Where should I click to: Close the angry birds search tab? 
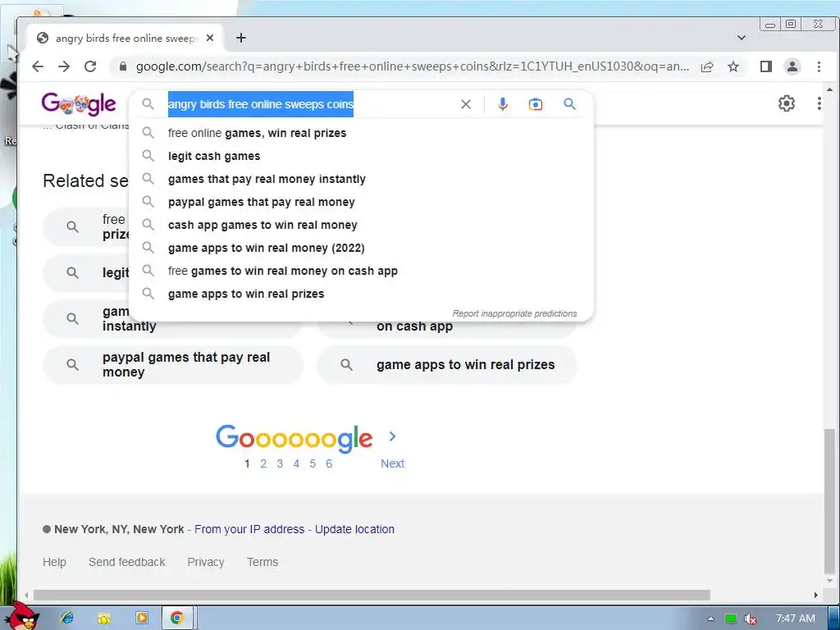click(210, 38)
